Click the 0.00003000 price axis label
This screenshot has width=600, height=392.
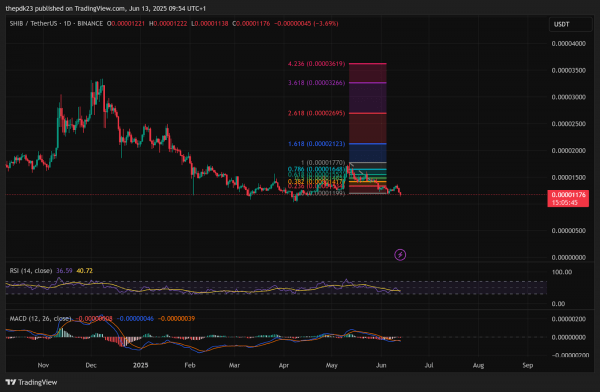569,97
